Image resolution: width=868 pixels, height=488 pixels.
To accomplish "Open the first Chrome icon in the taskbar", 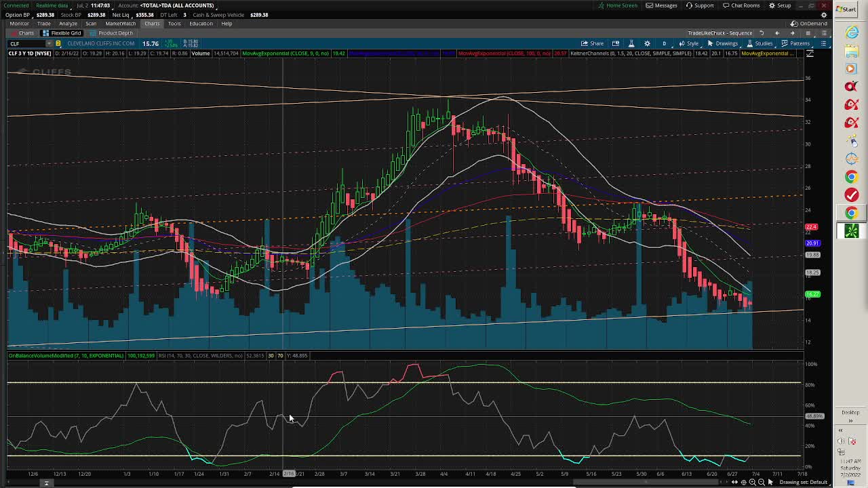I will 852,177.
